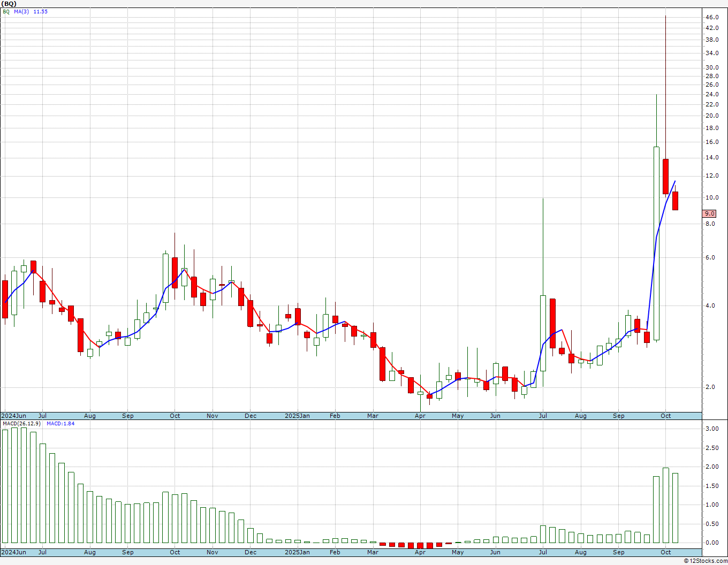Click May on the price chart axis
This screenshot has height=565, width=728.
tap(458, 416)
